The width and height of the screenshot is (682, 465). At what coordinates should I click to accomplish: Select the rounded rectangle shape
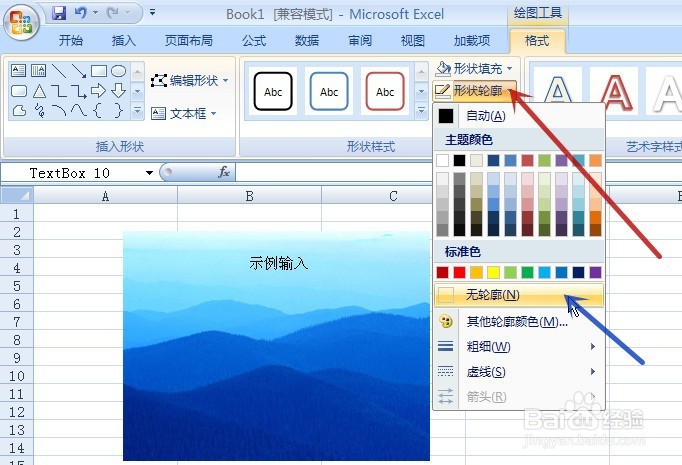[18, 91]
